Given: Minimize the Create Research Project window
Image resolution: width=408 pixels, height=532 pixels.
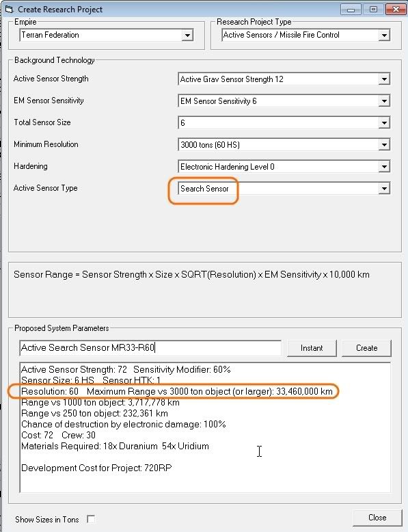Looking at the screenshot, I should coord(351,9).
